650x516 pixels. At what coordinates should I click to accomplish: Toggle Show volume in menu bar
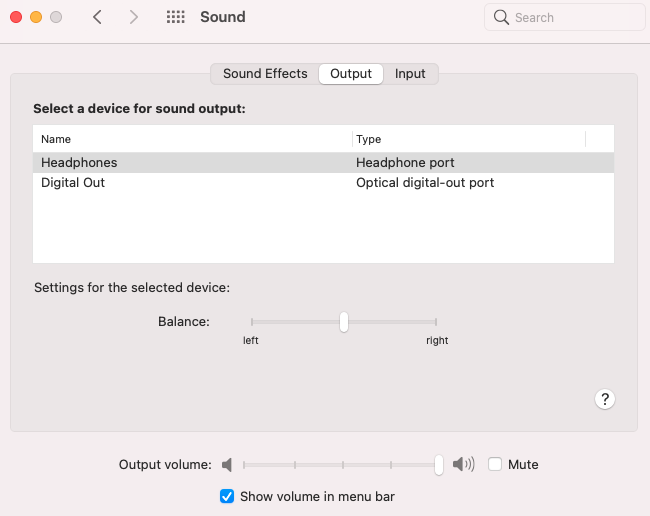tap(227, 496)
